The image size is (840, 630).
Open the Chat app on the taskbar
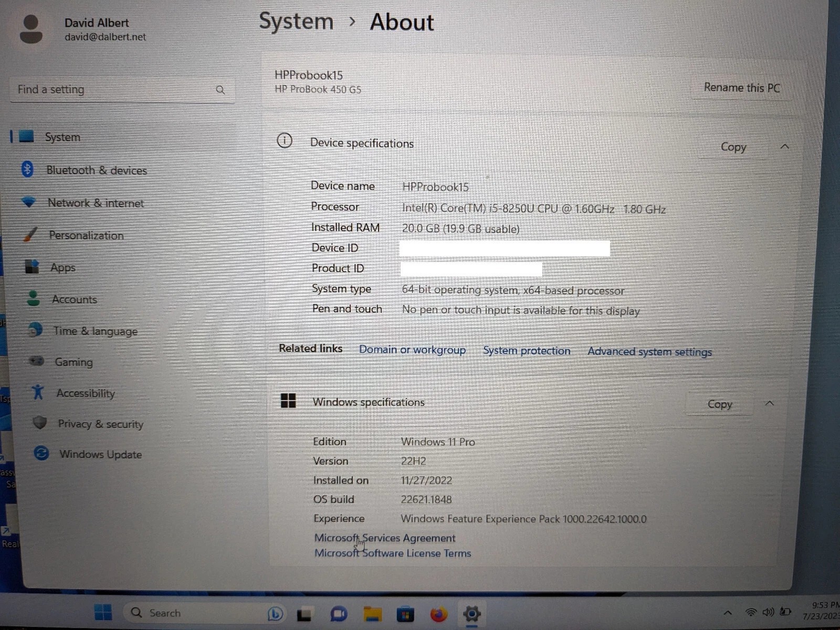(339, 614)
